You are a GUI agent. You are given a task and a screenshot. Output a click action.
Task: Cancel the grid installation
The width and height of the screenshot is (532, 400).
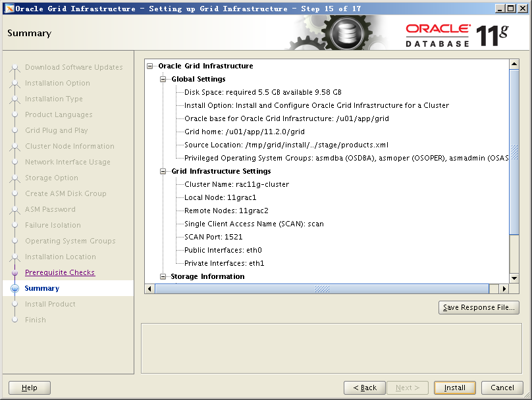(x=502, y=387)
